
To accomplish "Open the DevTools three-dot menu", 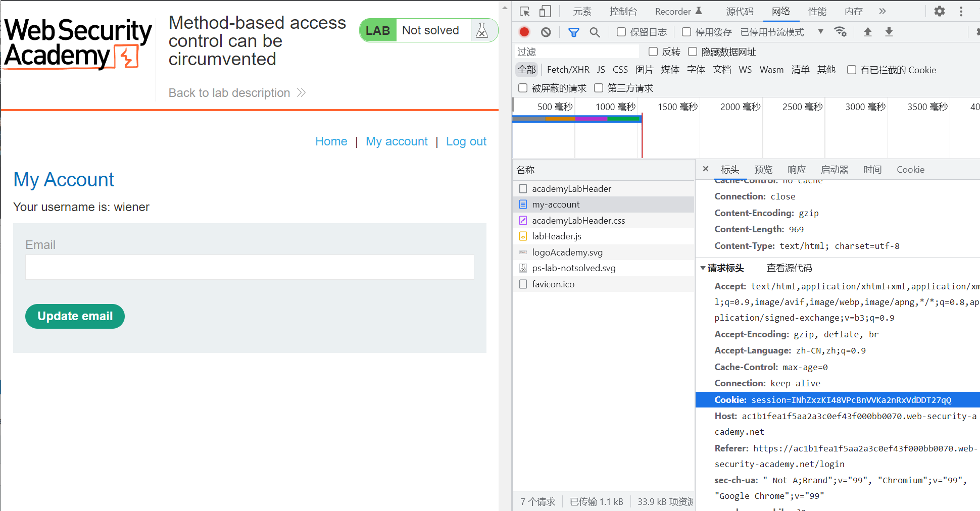I will [961, 11].
